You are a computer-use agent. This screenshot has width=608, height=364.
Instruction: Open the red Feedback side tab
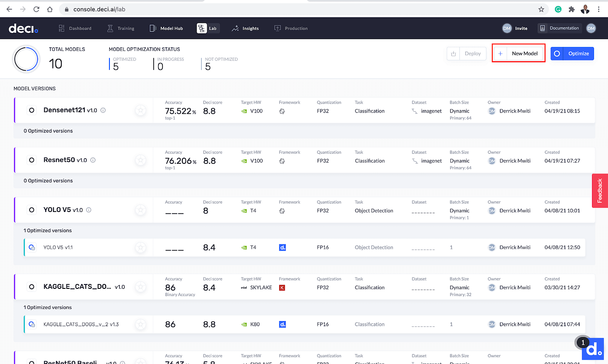tap(600, 191)
